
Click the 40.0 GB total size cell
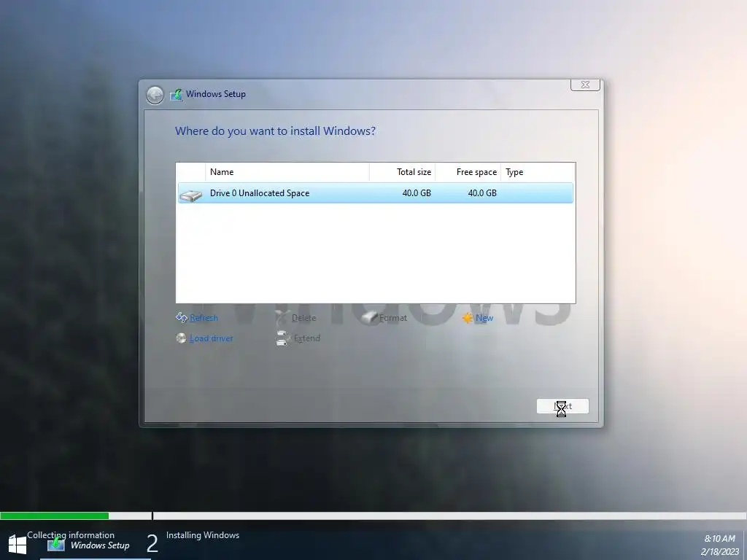(x=417, y=192)
